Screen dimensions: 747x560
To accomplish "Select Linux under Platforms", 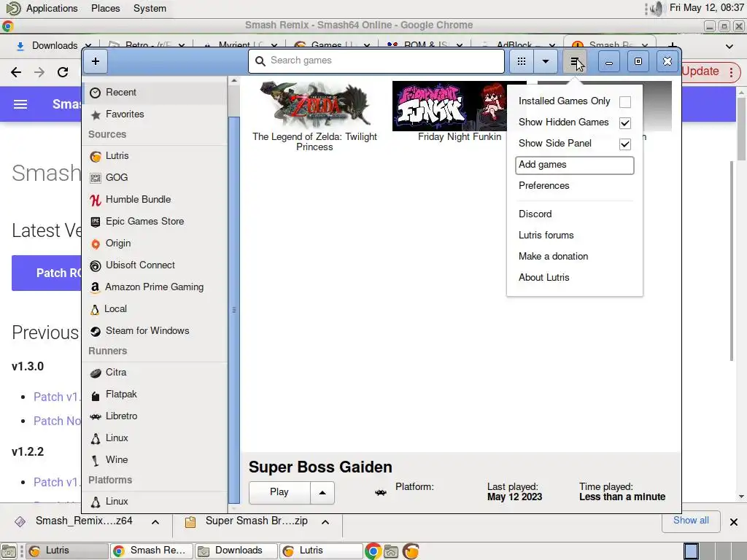I will coord(155,502).
